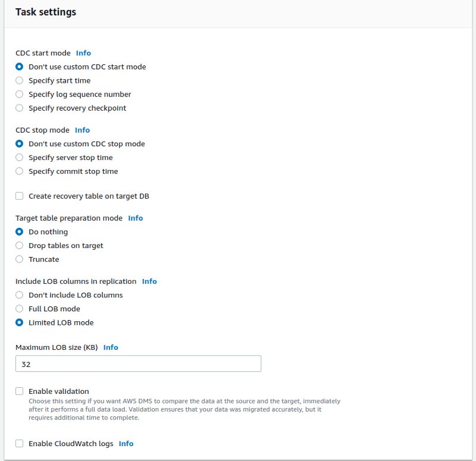
Task: Select Specify recovery checkpoint option
Action: click(19, 108)
